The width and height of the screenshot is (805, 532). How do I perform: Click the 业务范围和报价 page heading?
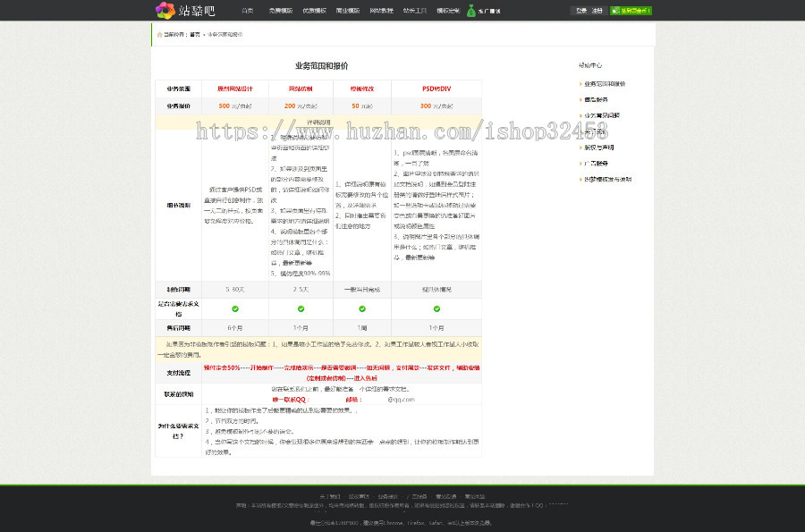click(x=321, y=65)
